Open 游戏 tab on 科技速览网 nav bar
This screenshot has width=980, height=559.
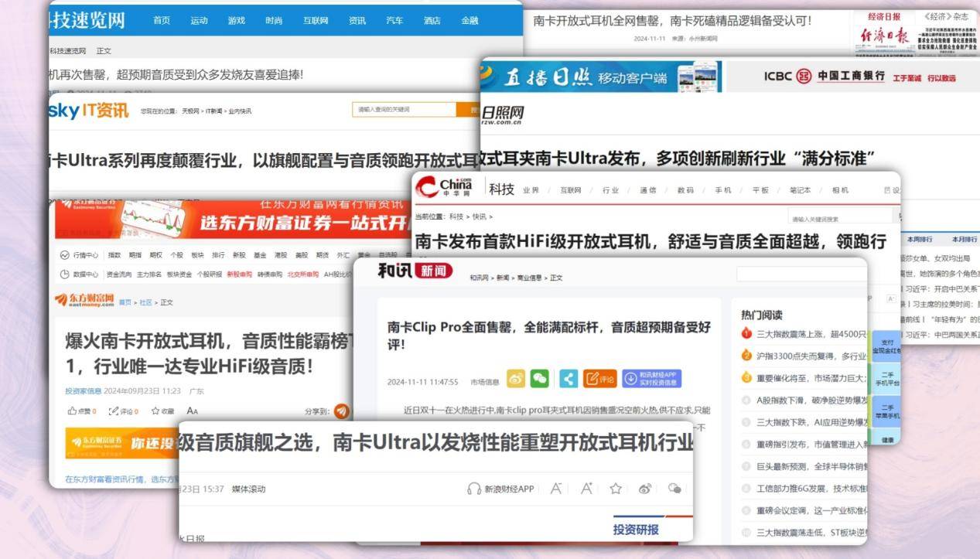[x=236, y=21]
